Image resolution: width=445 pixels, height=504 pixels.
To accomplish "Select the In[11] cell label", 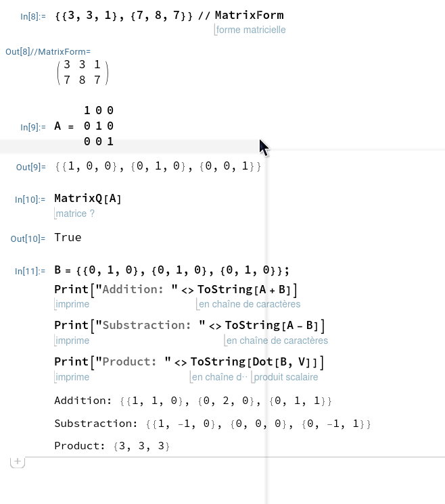I will point(30,271).
